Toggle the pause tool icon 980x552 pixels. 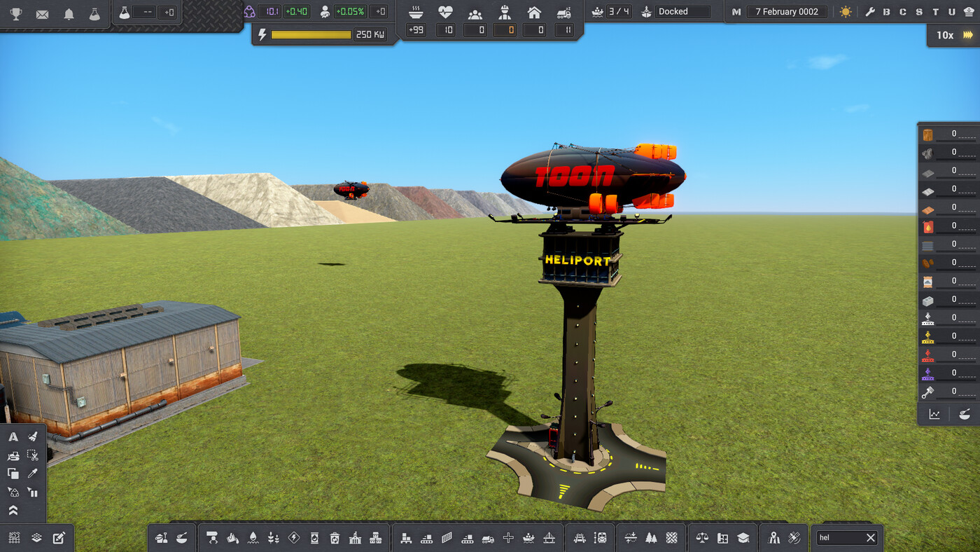tap(32, 492)
